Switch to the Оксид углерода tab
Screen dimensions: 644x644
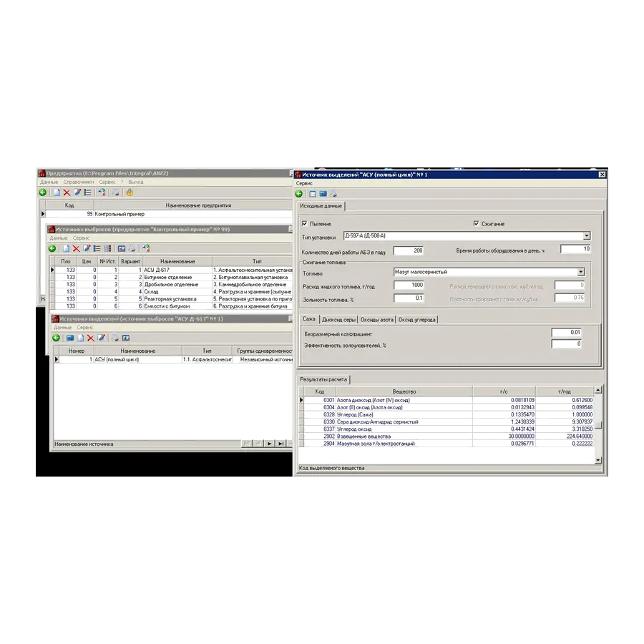tap(417, 320)
